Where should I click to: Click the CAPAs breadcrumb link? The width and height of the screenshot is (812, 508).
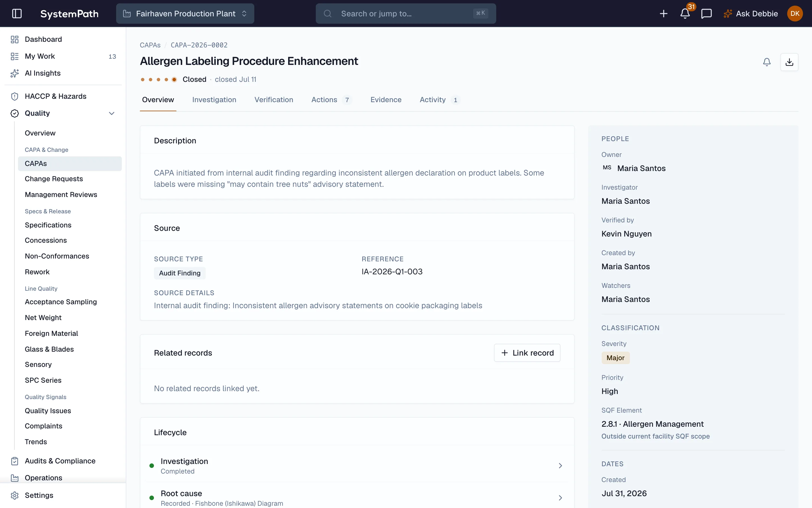(150, 45)
